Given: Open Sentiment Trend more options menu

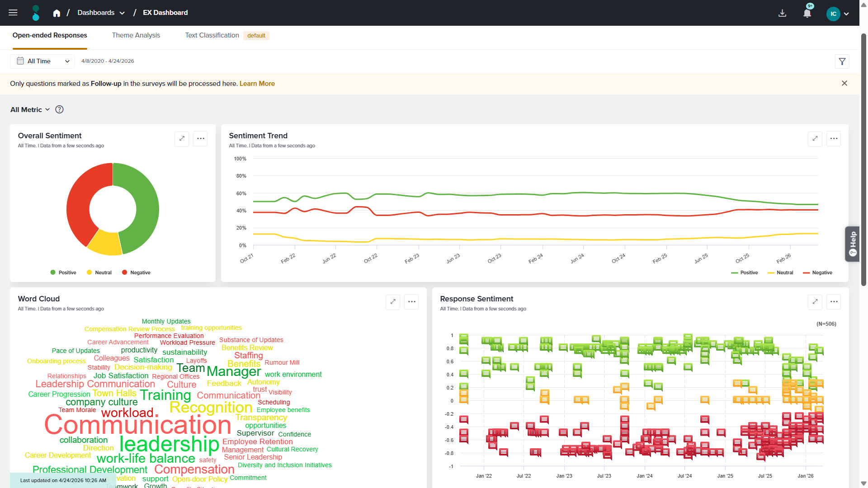Looking at the screenshot, I should coord(834,139).
